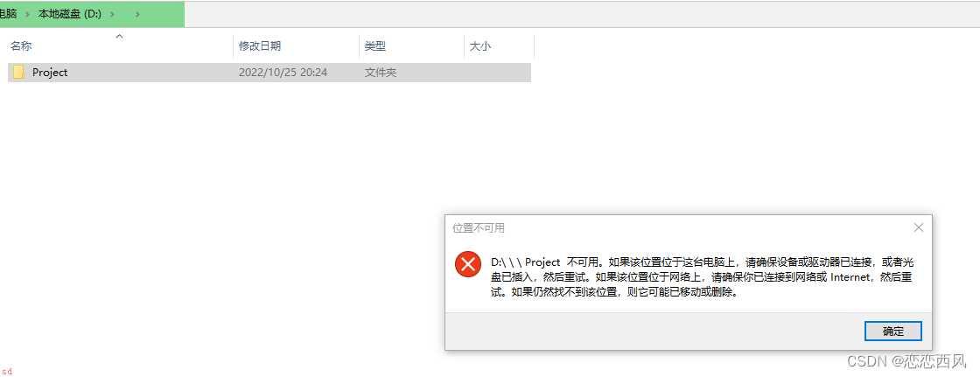Select the Project folder icon
This screenshot has width=980, height=377.
(x=19, y=72)
